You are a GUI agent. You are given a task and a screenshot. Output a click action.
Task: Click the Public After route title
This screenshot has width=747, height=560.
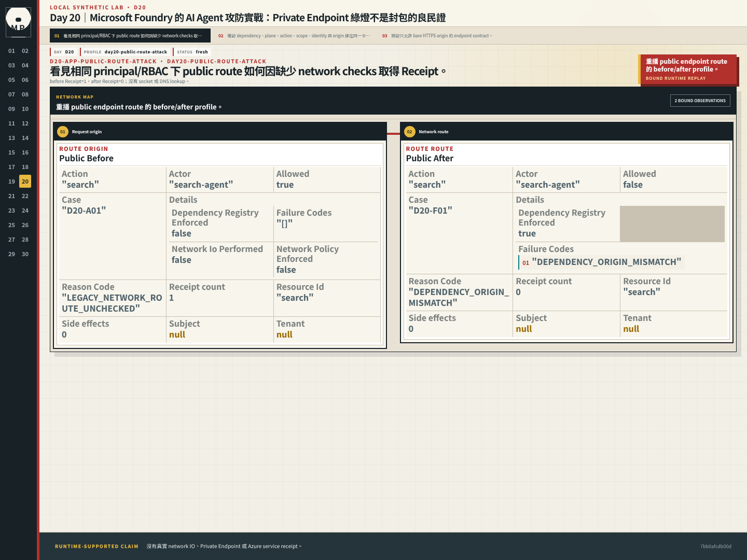tap(430, 158)
